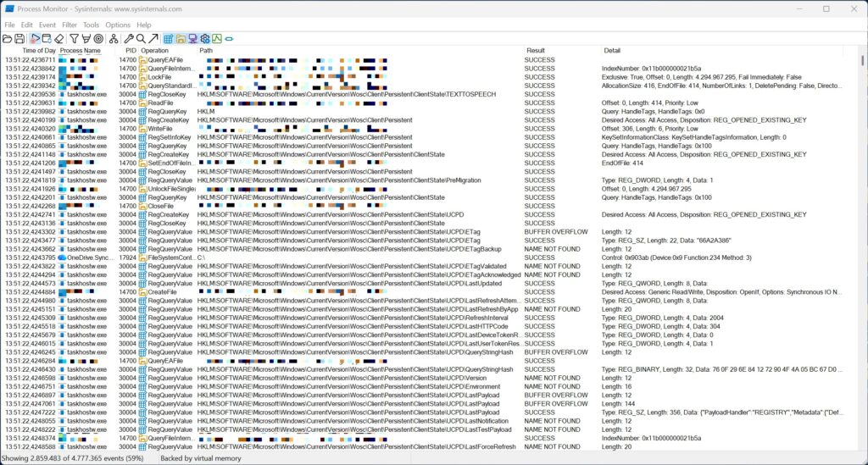868x465 pixels.
Task: Open the File menu
Action: [x=10, y=25]
